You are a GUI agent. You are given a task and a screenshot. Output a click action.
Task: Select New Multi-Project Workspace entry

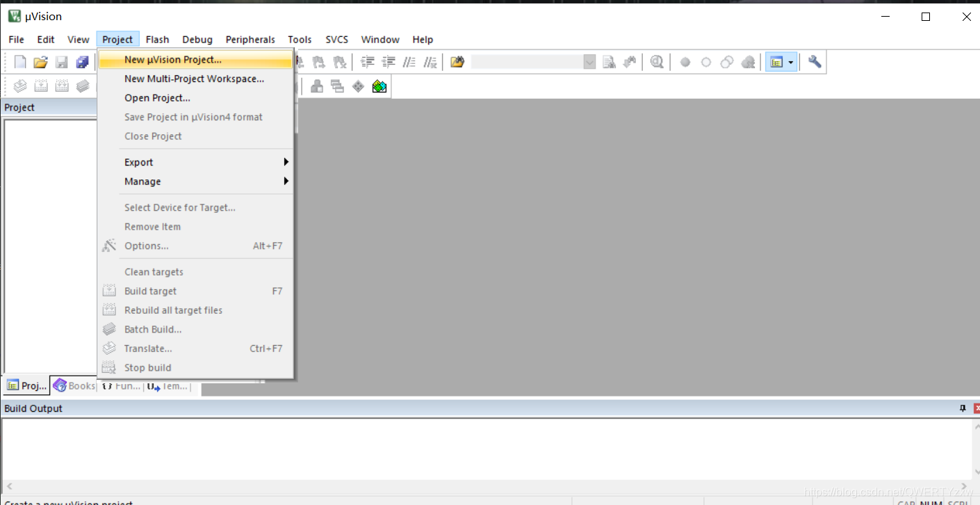click(196, 79)
